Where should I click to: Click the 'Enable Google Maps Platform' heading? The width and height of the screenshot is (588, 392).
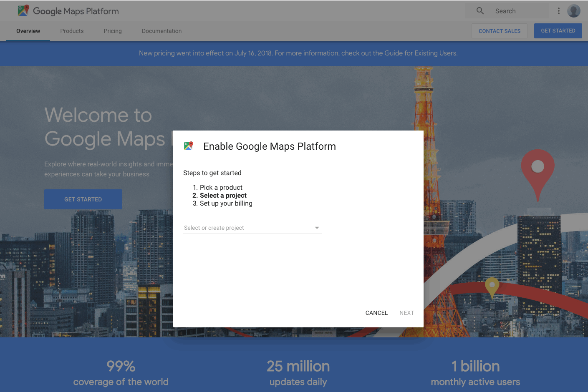pos(270,146)
